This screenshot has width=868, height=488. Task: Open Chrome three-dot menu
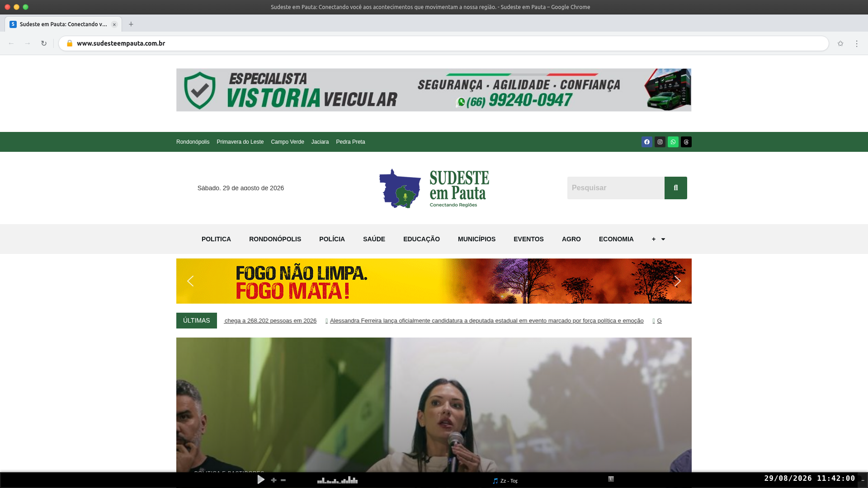pyautogui.click(x=857, y=43)
